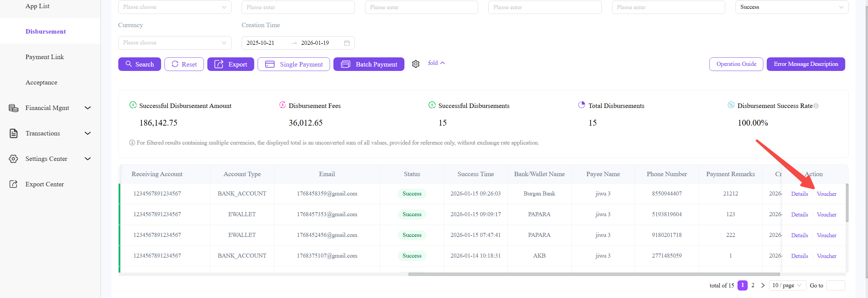Click the Go to page input field

835,285
